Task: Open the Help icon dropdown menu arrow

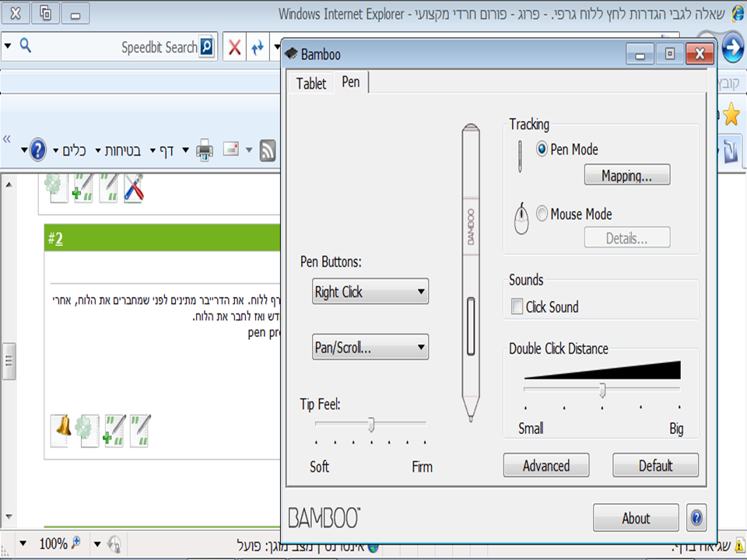Action: [x=24, y=150]
